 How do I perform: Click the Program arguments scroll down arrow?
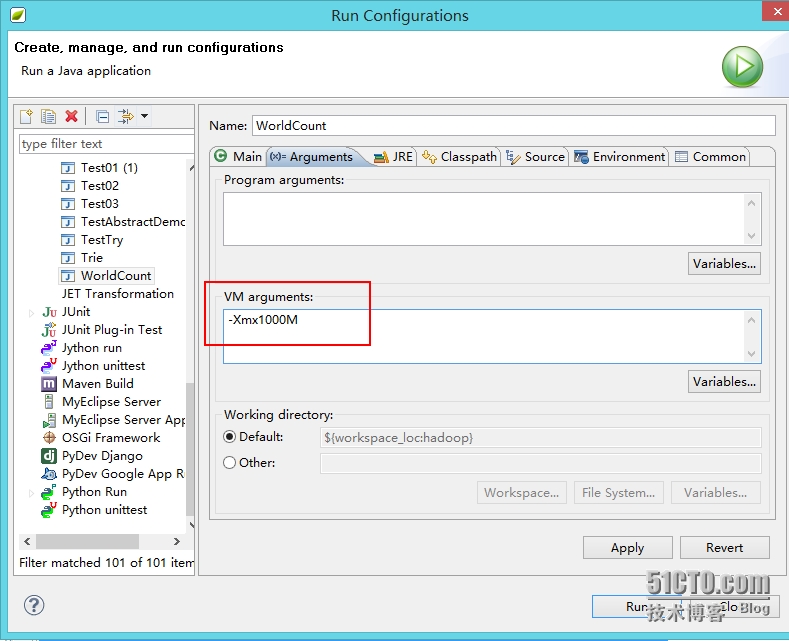(752, 235)
